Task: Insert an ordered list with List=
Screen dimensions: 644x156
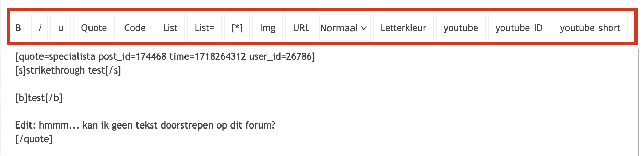Action: [x=204, y=27]
